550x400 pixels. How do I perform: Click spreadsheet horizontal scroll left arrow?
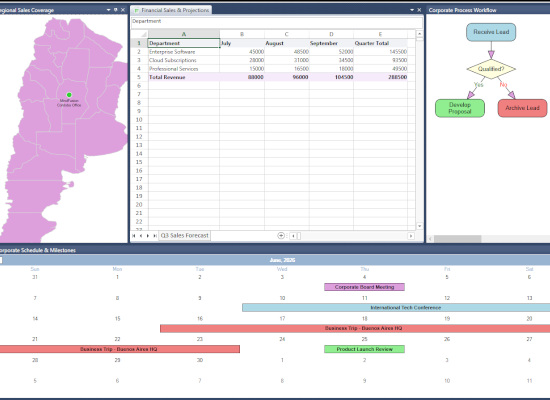click(293, 236)
